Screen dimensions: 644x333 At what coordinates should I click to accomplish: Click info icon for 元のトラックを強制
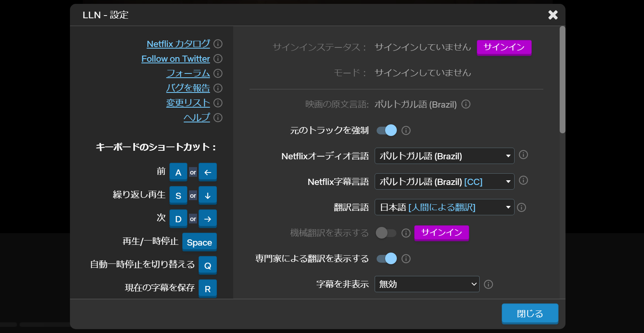(x=406, y=130)
